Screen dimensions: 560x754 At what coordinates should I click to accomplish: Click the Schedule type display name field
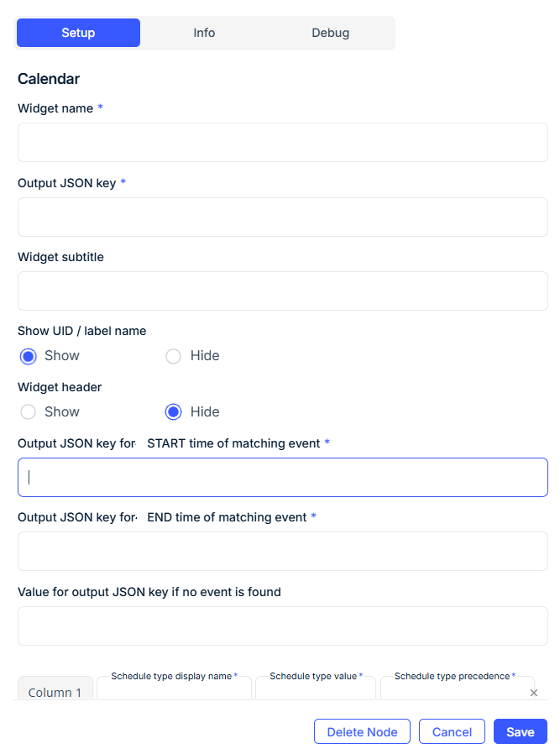coord(174,690)
